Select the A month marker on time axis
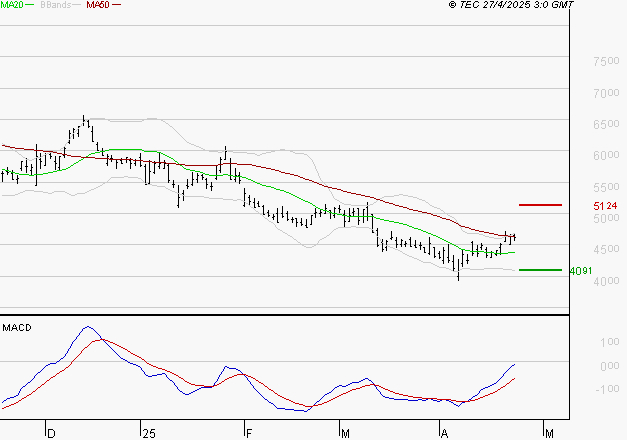This screenshot has width=627, height=440. coord(444,433)
